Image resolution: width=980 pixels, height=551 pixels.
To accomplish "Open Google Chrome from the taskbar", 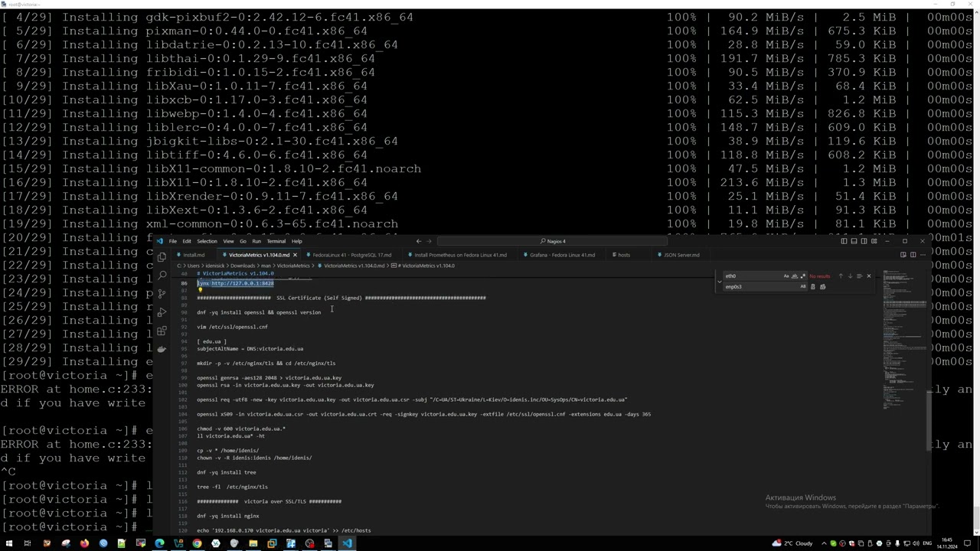I will tap(197, 543).
